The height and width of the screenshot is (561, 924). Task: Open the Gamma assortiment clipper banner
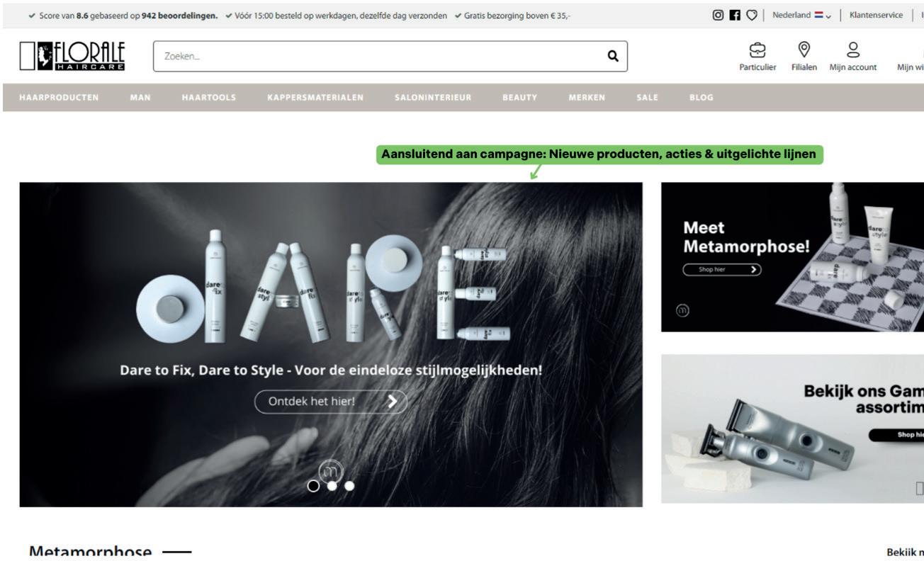click(x=792, y=429)
